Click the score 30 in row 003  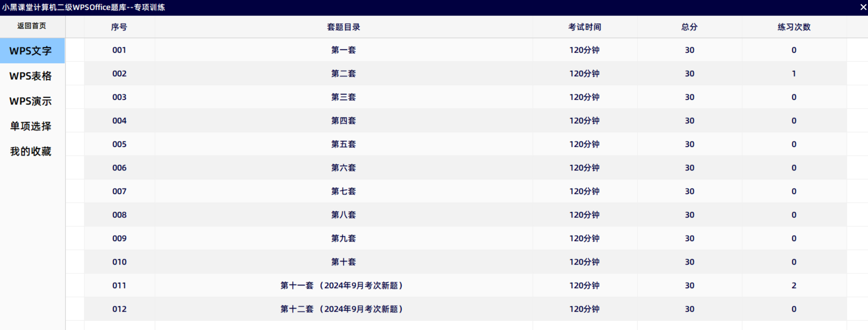[689, 97]
